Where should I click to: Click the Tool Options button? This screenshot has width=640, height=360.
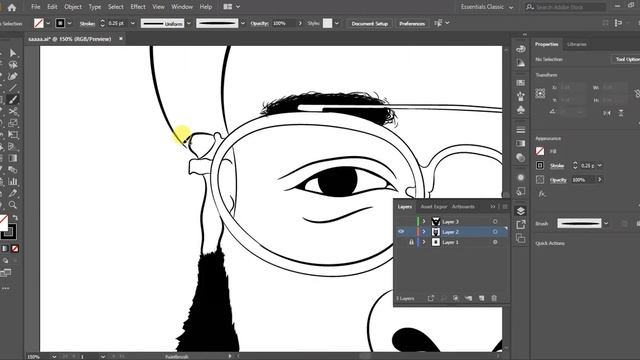click(627, 59)
